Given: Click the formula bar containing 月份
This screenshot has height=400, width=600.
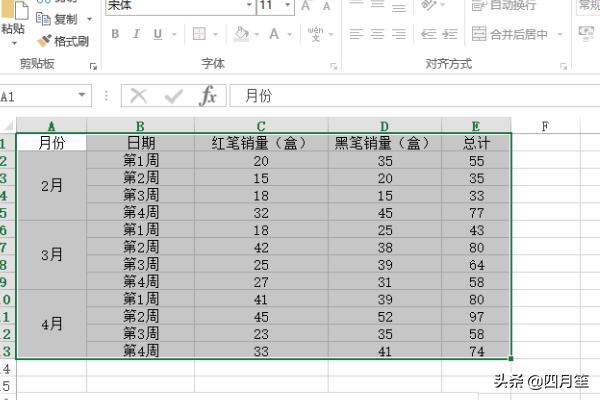Looking at the screenshot, I should tap(415, 96).
